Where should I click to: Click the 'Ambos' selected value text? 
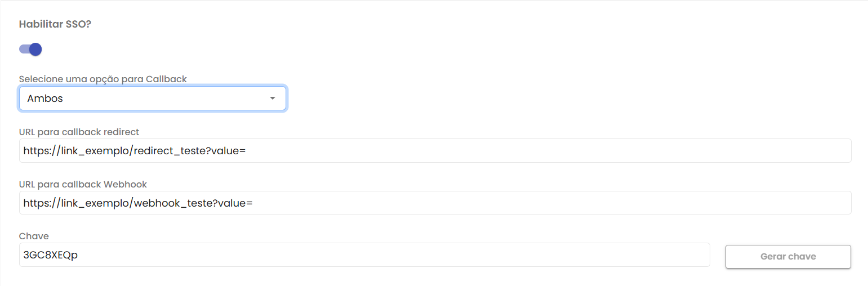tap(45, 99)
